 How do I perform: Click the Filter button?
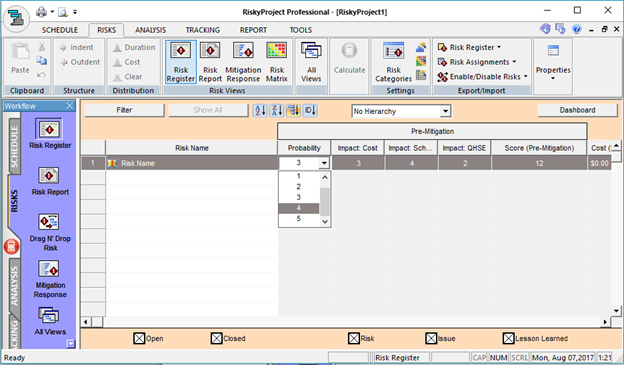pos(124,110)
